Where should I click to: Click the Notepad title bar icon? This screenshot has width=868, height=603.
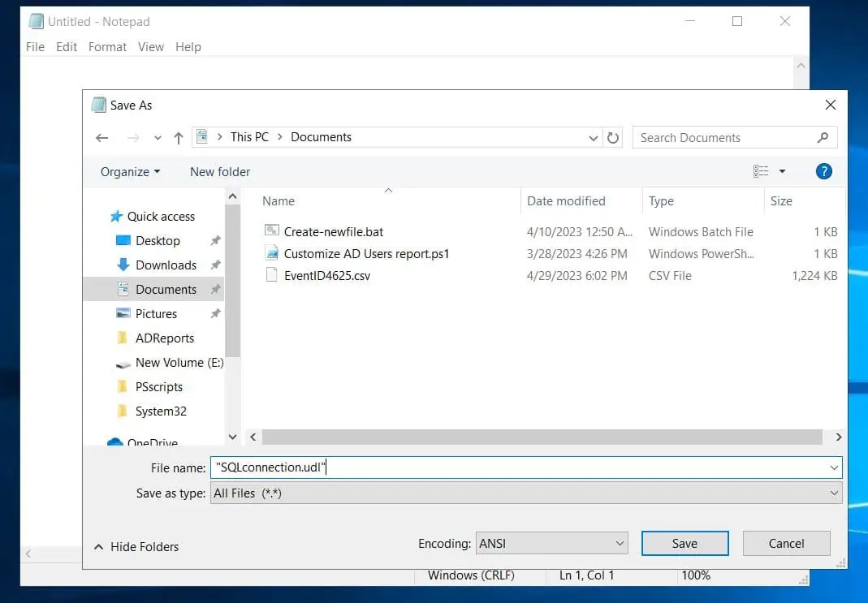tap(36, 21)
